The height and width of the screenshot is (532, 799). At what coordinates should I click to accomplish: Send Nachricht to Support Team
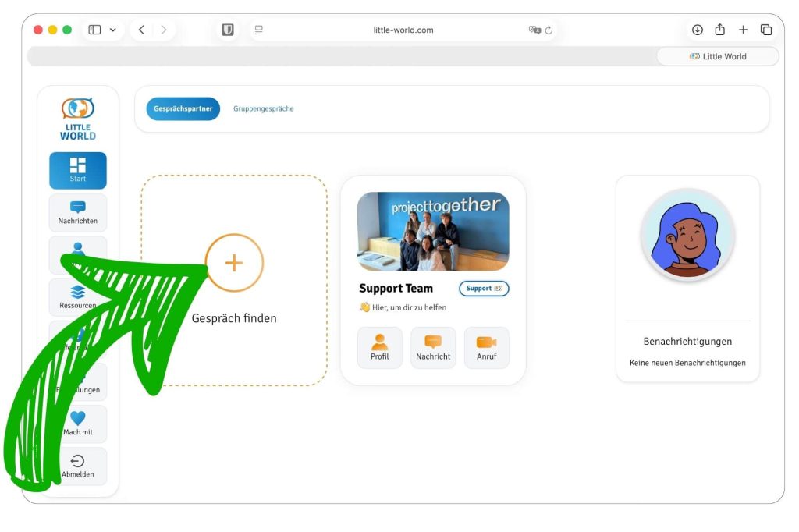coord(433,347)
